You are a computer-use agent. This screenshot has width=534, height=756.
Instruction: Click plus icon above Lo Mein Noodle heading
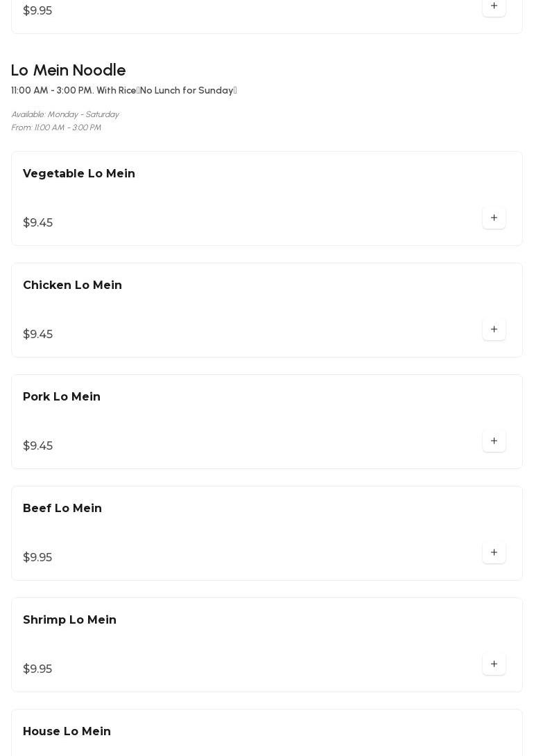[494, 6]
